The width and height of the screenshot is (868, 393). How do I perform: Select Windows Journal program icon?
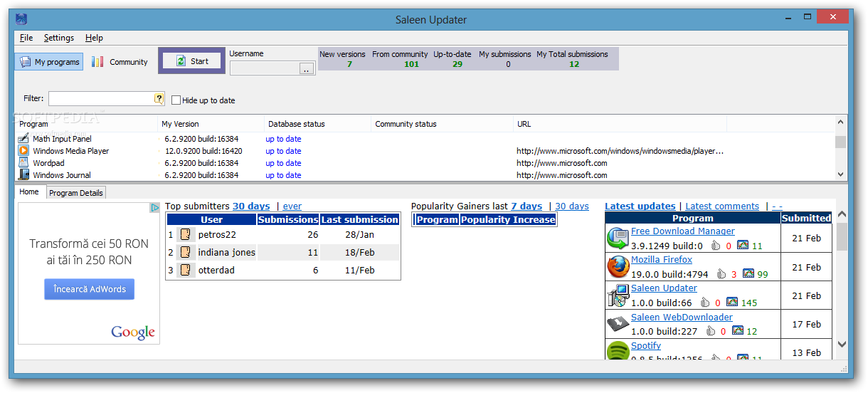click(23, 175)
